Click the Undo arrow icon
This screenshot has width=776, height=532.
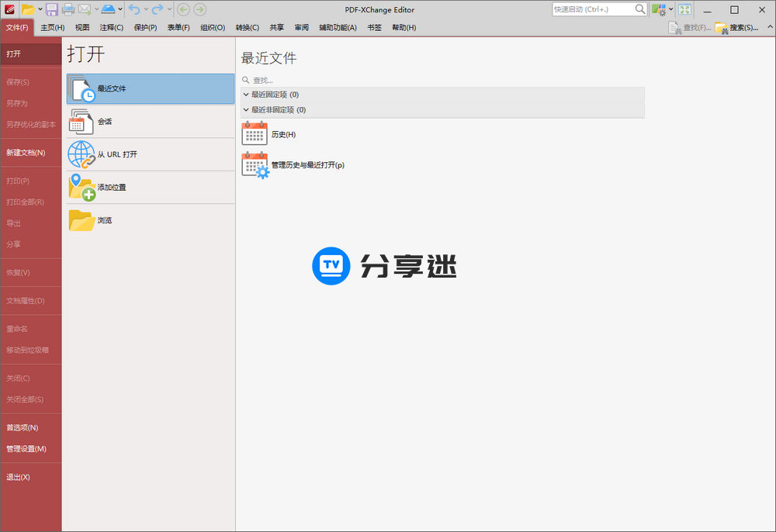pos(135,9)
